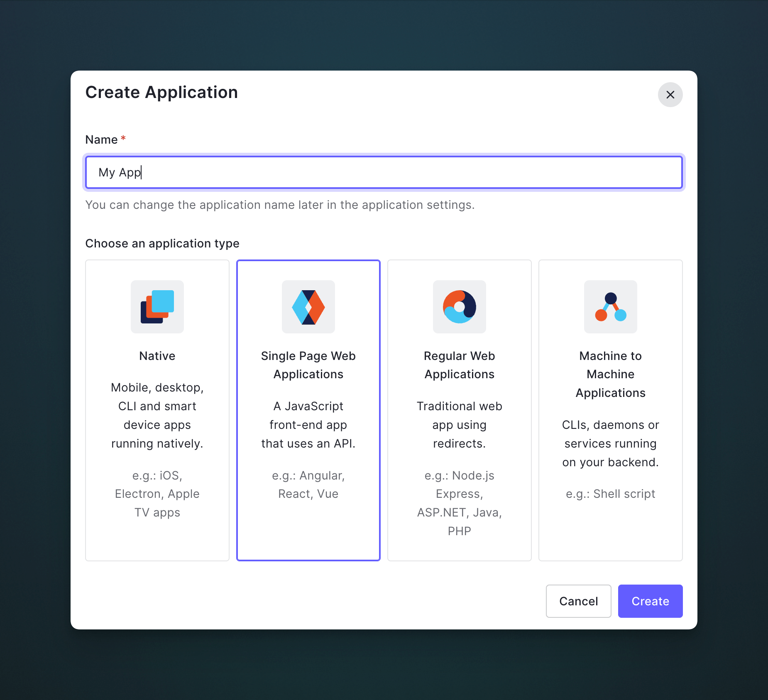Choose Single Page Web Applications title
Screen dimensions: 768x700
pyautogui.click(x=308, y=365)
